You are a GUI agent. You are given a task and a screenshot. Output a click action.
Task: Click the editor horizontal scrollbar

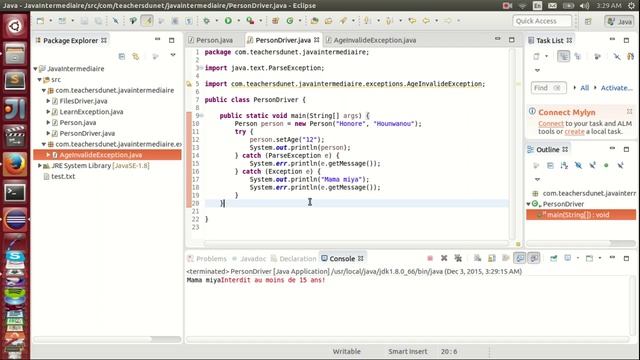point(356,243)
